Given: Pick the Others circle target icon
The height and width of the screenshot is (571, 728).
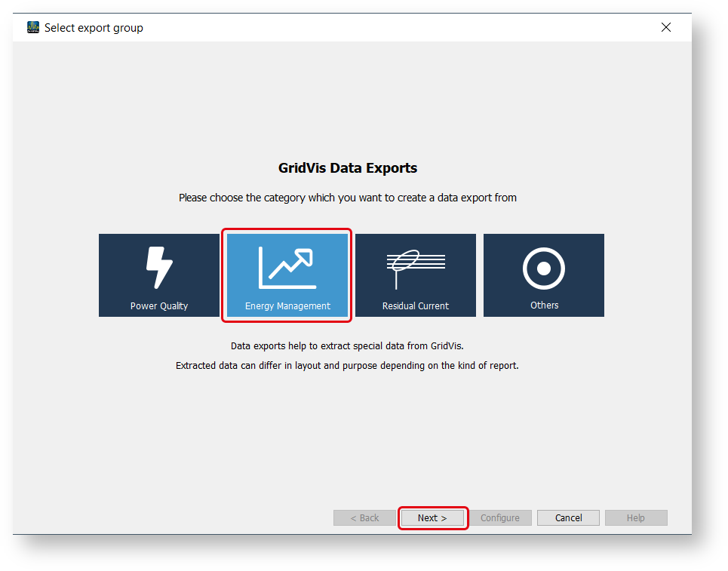Looking at the screenshot, I should pos(544,268).
